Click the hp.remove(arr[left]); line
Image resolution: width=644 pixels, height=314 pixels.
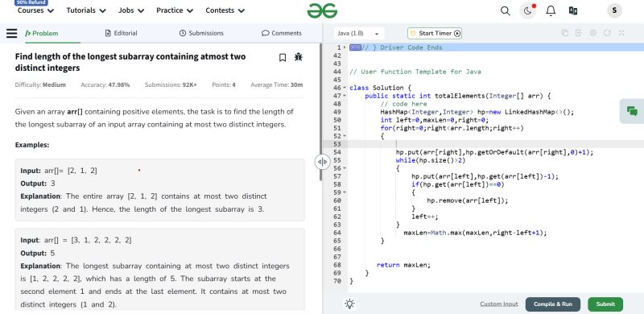pyautogui.click(x=468, y=200)
